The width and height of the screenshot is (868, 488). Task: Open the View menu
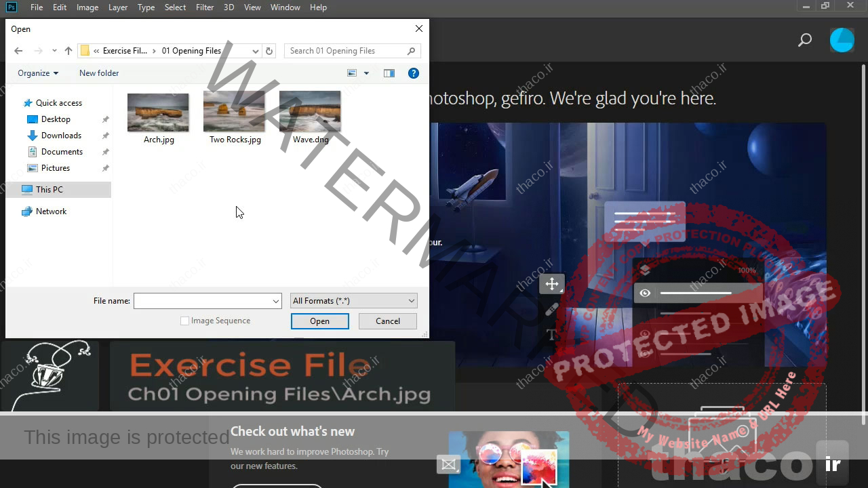pos(252,7)
